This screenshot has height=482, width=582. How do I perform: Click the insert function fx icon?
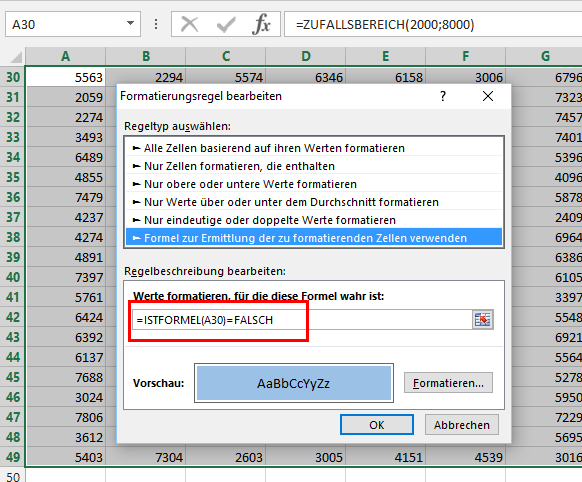tap(261, 24)
